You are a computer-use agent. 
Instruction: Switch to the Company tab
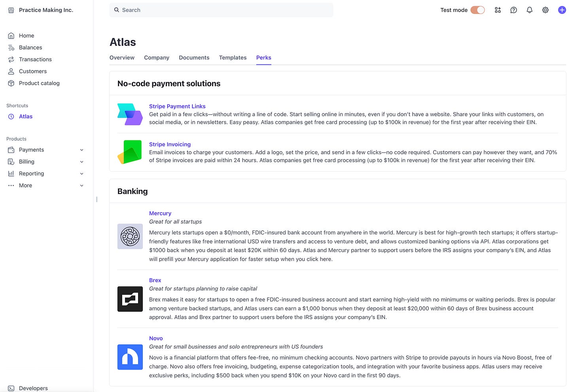157,58
